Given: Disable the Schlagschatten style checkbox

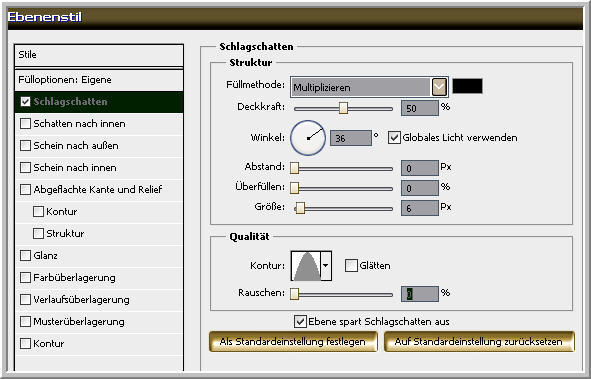Looking at the screenshot, I should (x=25, y=102).
